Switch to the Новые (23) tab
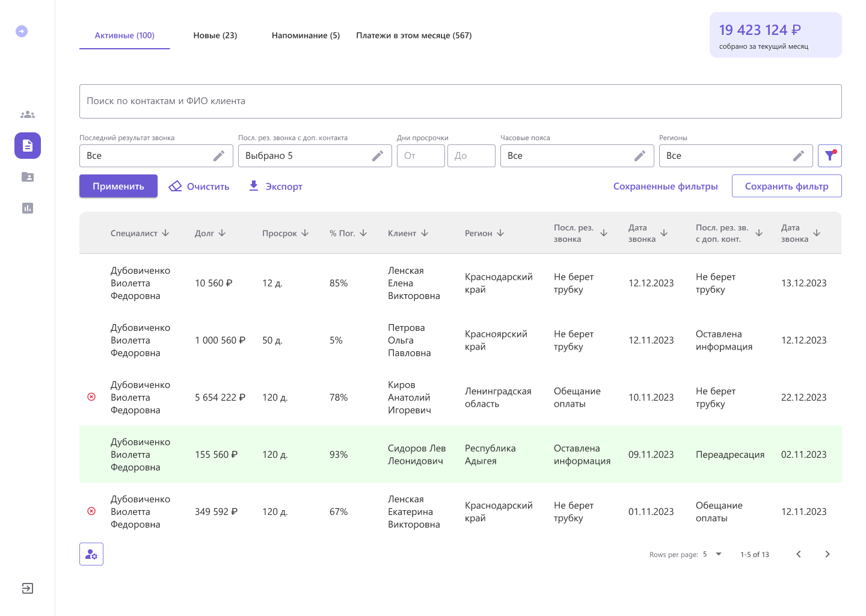 [215, 35]
